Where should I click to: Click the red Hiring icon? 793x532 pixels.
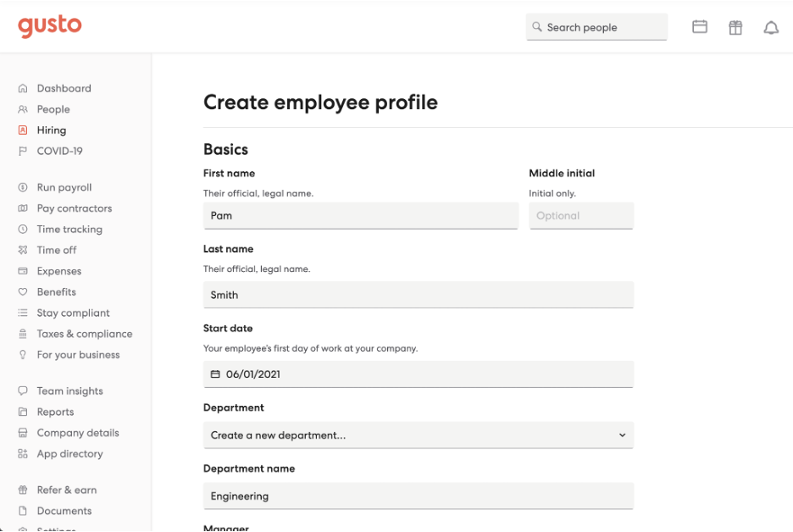pyautogui.click(x=23, y=130)
